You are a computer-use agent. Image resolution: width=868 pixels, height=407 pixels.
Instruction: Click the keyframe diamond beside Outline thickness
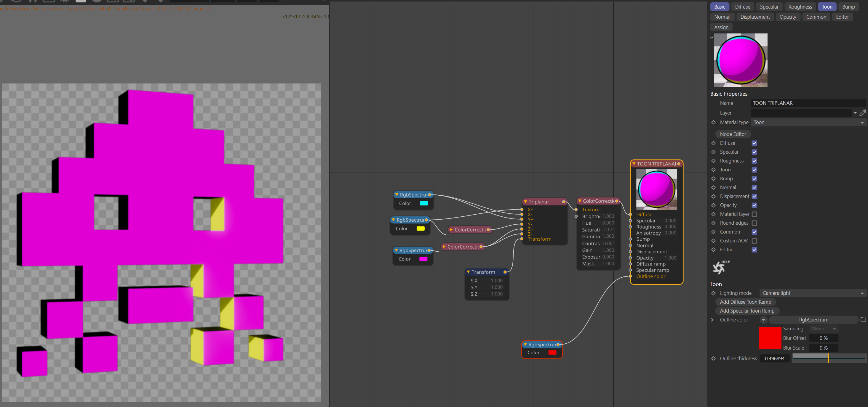point(713,358)
